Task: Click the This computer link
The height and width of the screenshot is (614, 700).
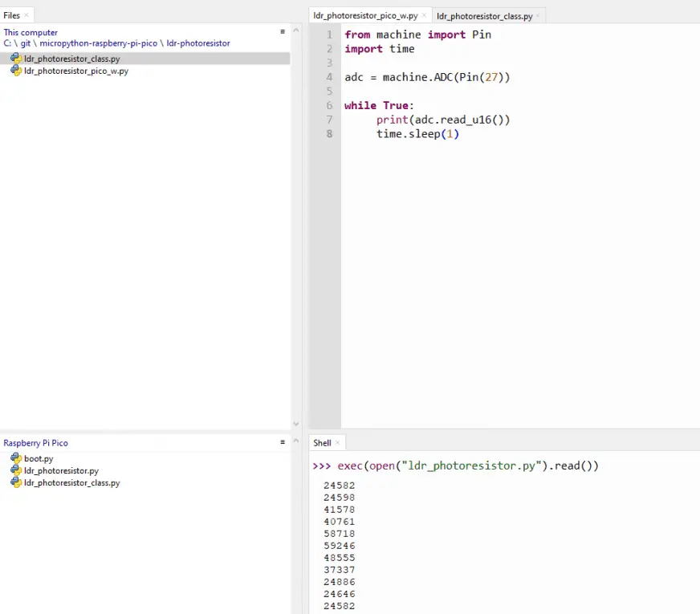Action: [31, 32]
